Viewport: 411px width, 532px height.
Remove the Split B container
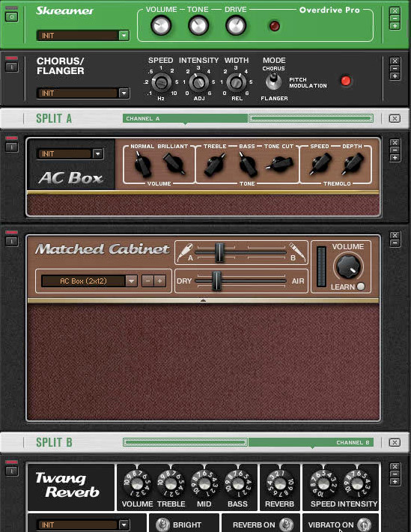click(x=395, y=442)
